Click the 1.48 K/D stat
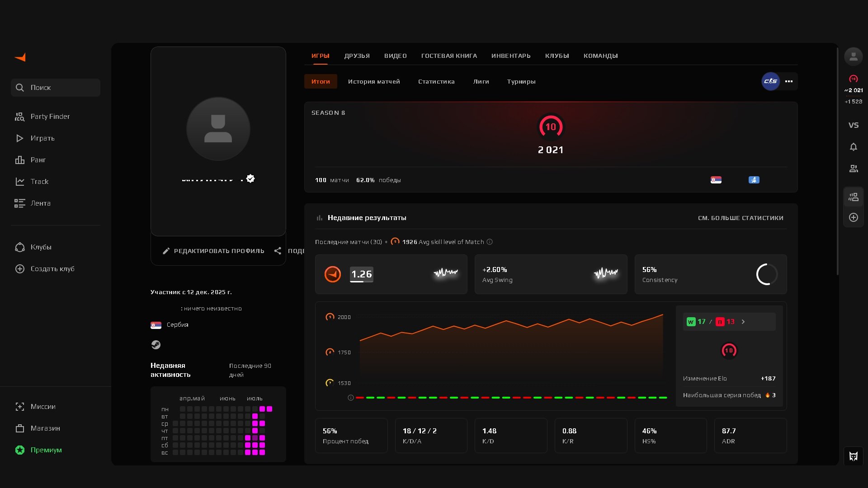 tap(511, 436)
